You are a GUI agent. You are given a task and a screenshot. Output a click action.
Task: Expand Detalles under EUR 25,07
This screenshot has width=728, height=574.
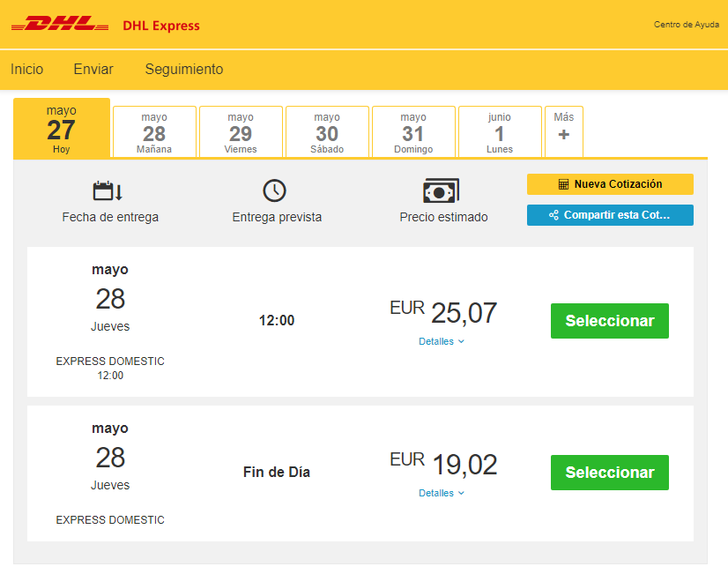442,341
